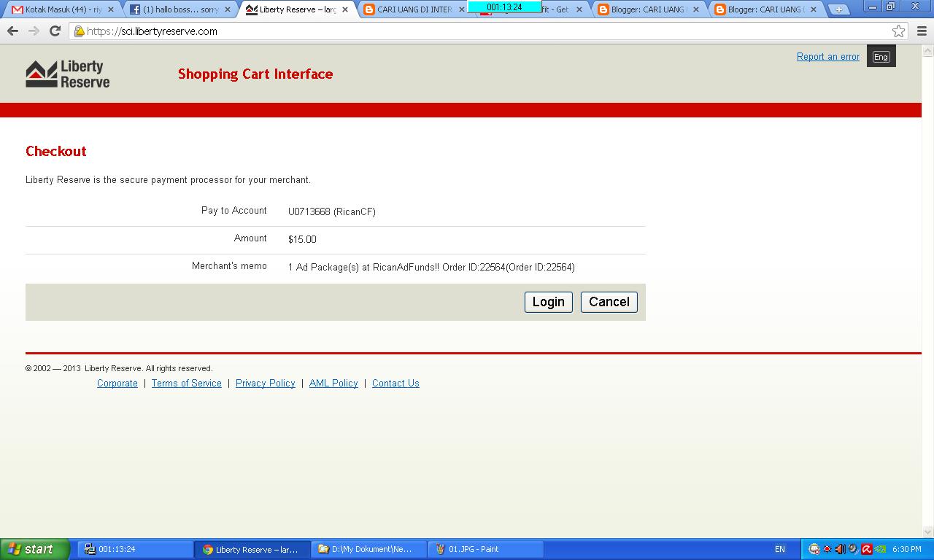Click the Liberty Reserve logo
934x560 pixels.
coord(68,74)
